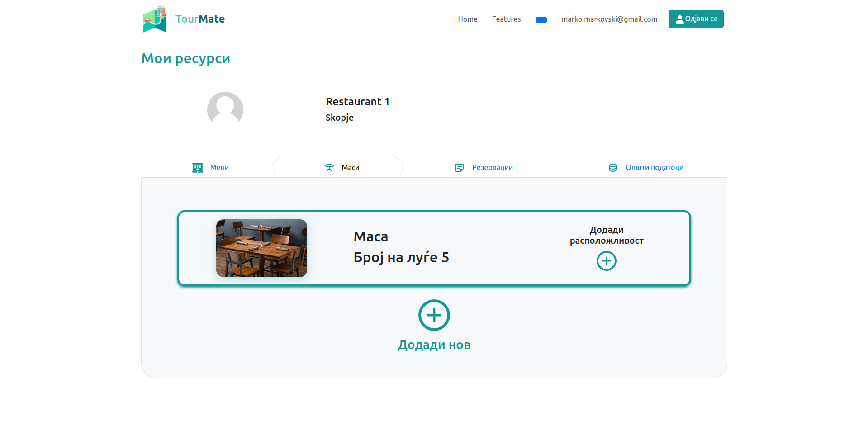868x430 pixels.
Task: Click the table icon beside Маси
Action: 329,168
